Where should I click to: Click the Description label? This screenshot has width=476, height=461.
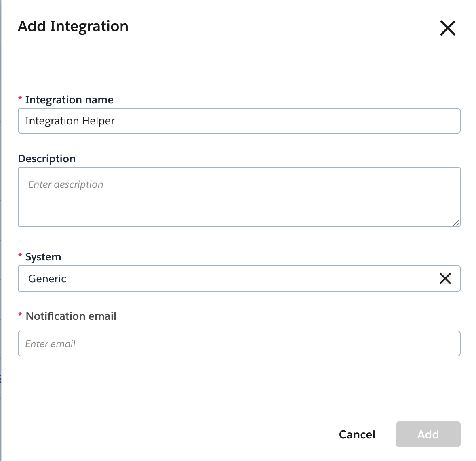(47, 159)
